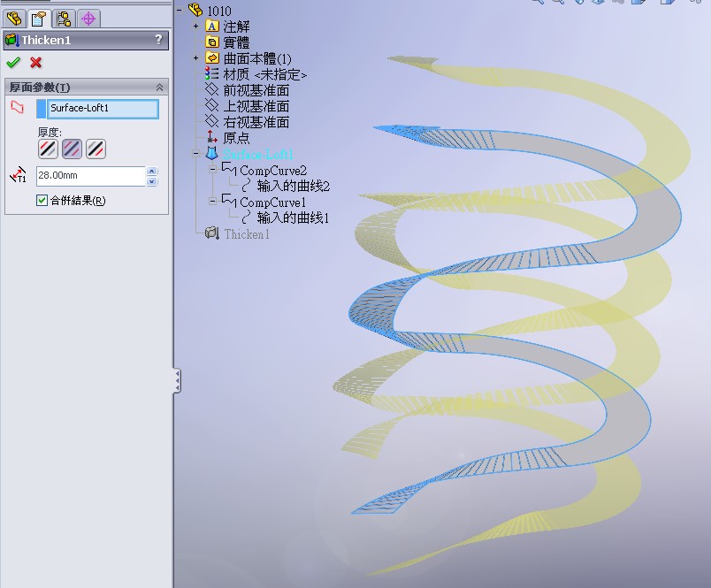Select the Thicken1 feature icon

point(211,233)
